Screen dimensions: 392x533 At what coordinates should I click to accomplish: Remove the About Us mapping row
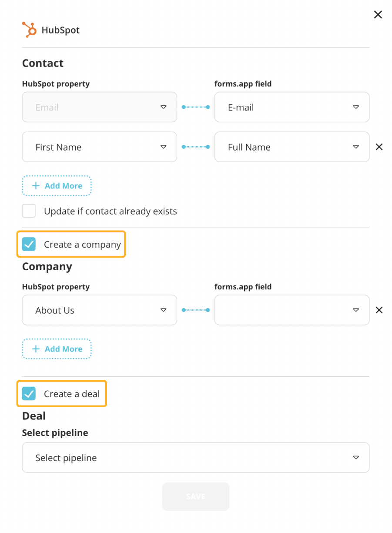[379, 310]
